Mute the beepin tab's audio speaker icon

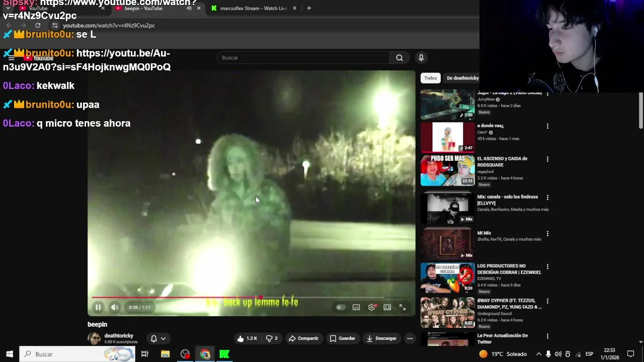pos(189,8)
